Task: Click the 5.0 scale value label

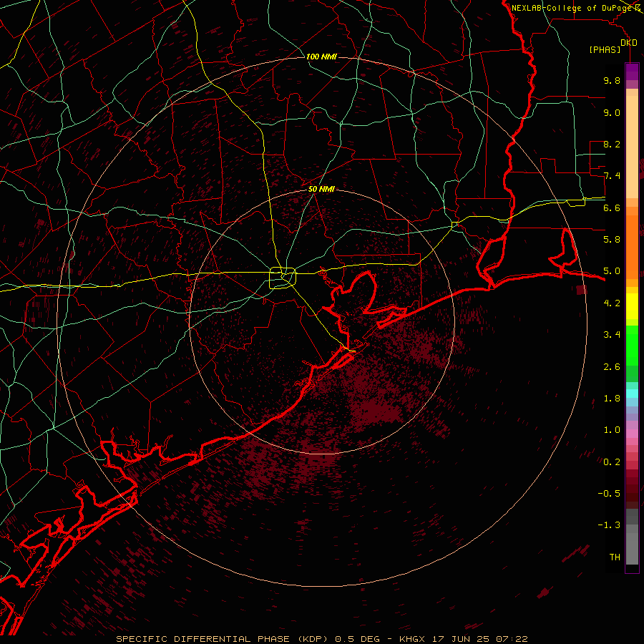Action: pyautogui.click(x=612, y=271)
